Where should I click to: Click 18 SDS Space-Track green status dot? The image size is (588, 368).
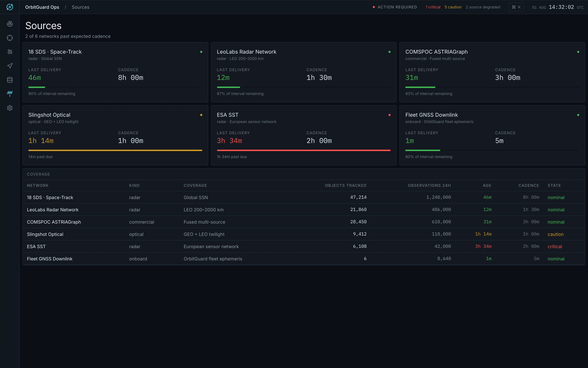tap(201, 52)
